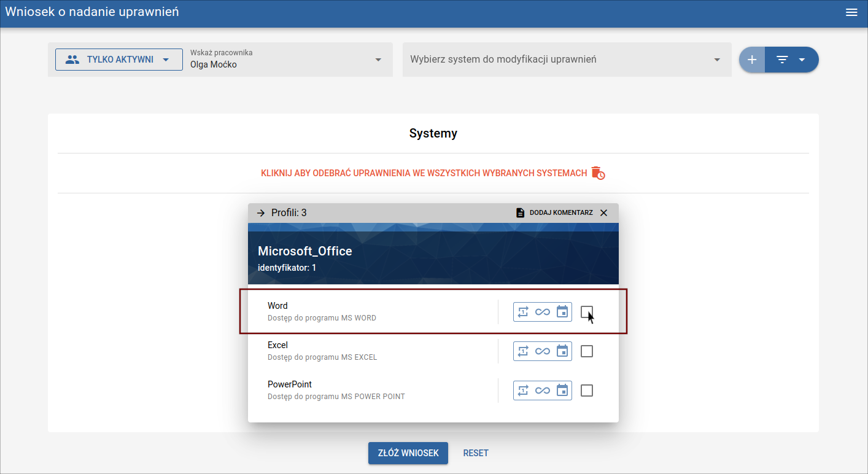Click the arrow icon next to Profili: 3
Image resolution: width=868 pixels, height=474 pixels.
coord(261,213)
